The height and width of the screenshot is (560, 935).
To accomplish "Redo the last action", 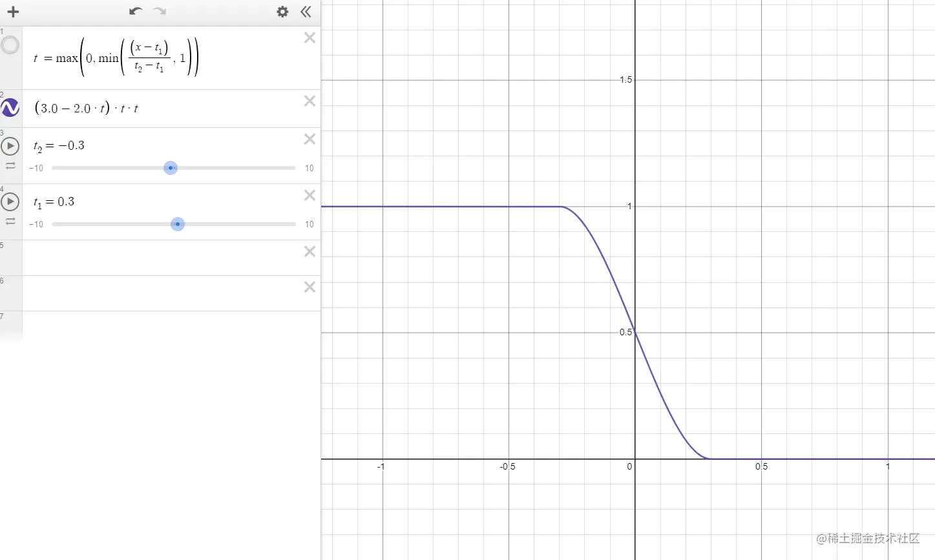I will (160, 11).
